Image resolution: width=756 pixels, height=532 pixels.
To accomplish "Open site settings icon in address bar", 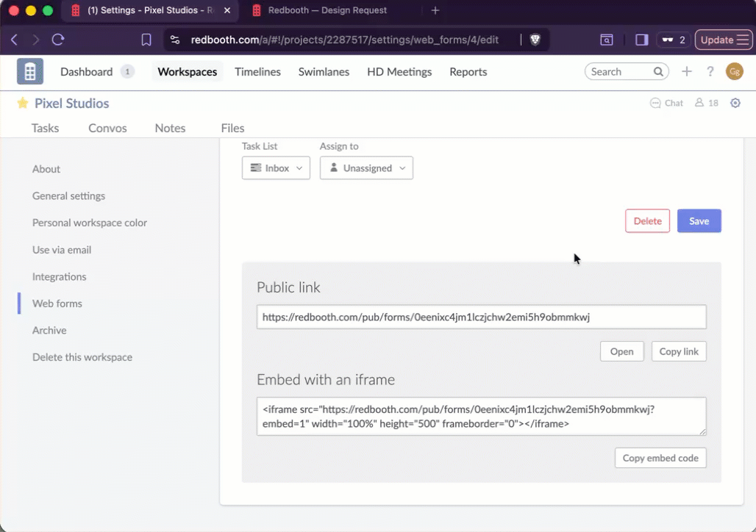I will coord(175,40).
